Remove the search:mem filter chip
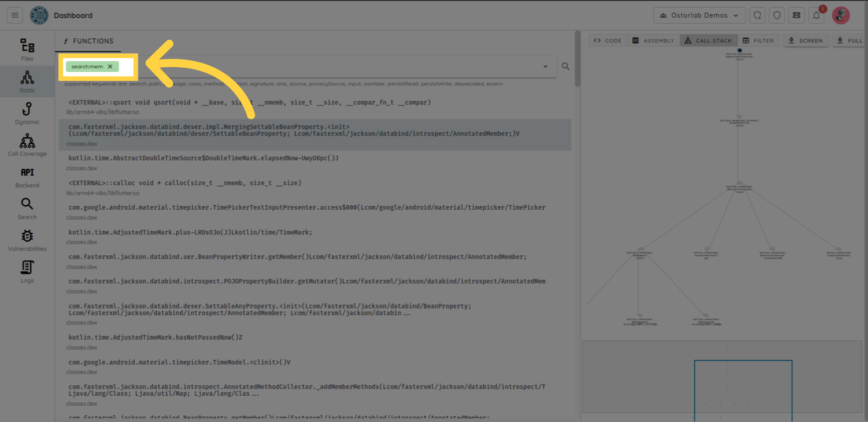Screen dimensions: 868x422 110,66
